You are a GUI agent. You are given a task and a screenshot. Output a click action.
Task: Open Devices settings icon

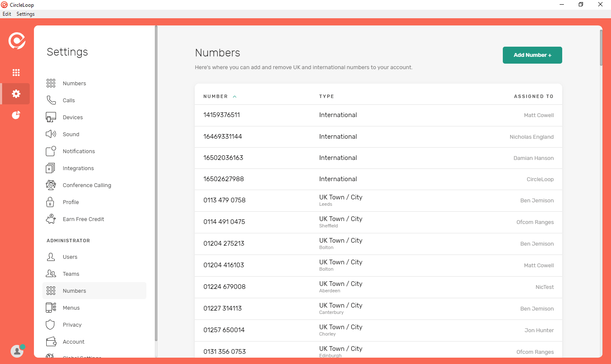click(51, 118)
